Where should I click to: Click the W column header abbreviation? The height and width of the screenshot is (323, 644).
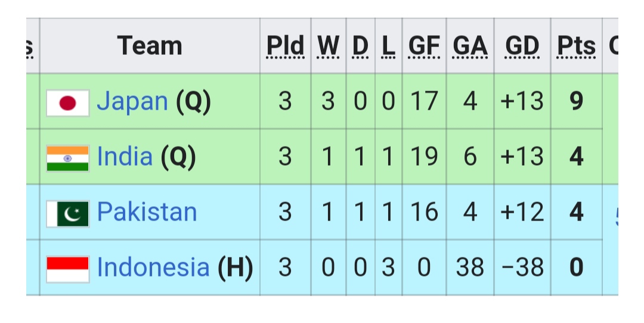pos(328,45)
